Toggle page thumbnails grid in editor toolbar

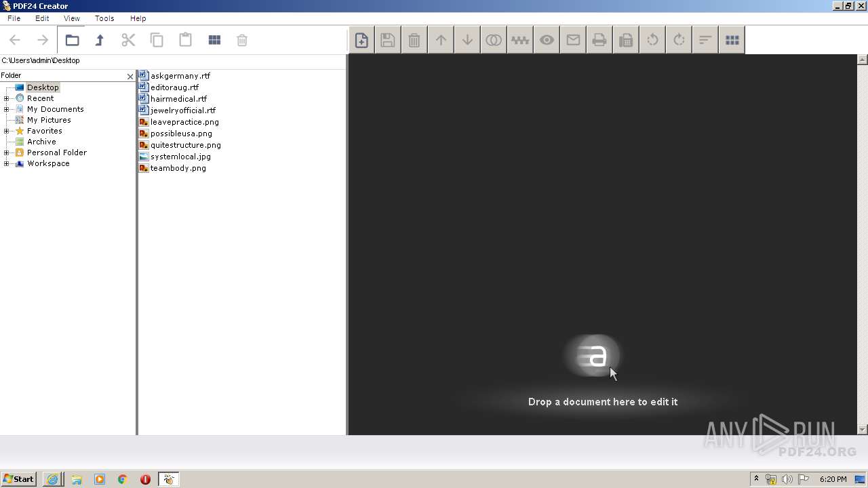tap(732, 40)
